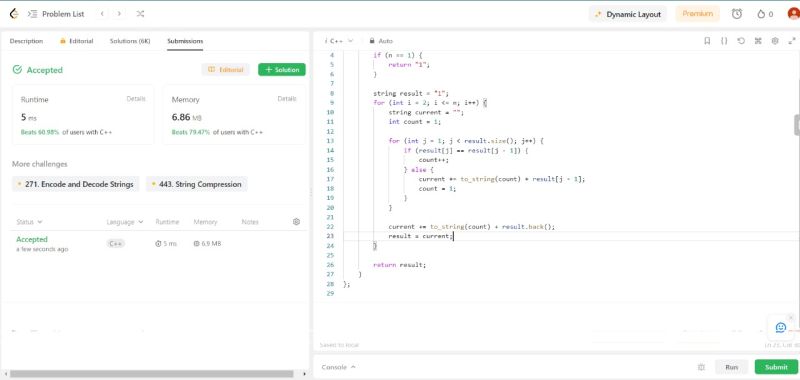This screenshot has height=380, width=800.
Task: Toggle editor fullscreen icon
Action: tap(792, 41)
